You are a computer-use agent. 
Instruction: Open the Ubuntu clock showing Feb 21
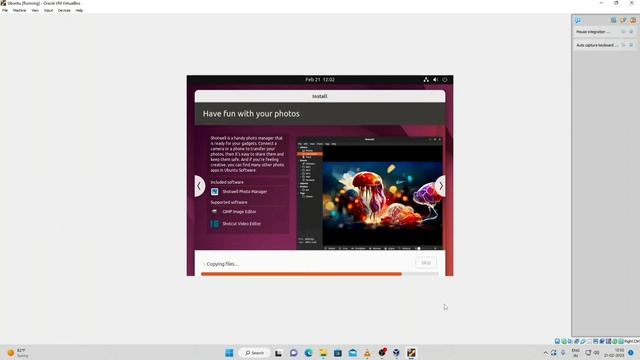[x=320, y=80]
